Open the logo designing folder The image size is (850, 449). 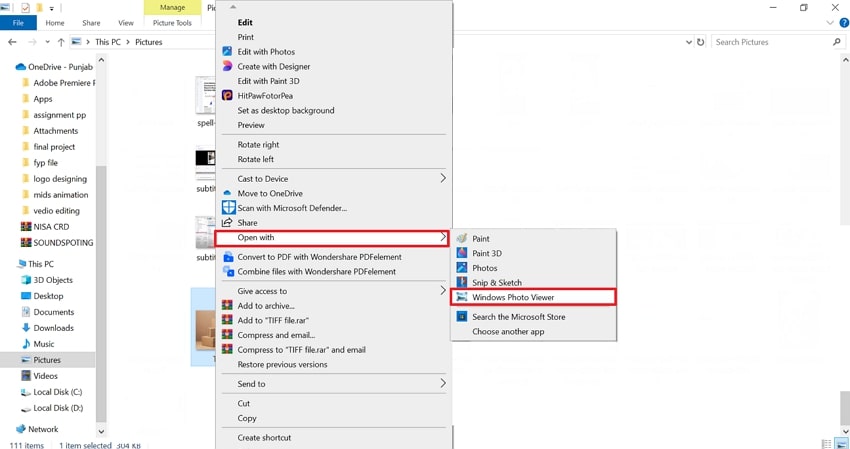(x=60, y=178)
